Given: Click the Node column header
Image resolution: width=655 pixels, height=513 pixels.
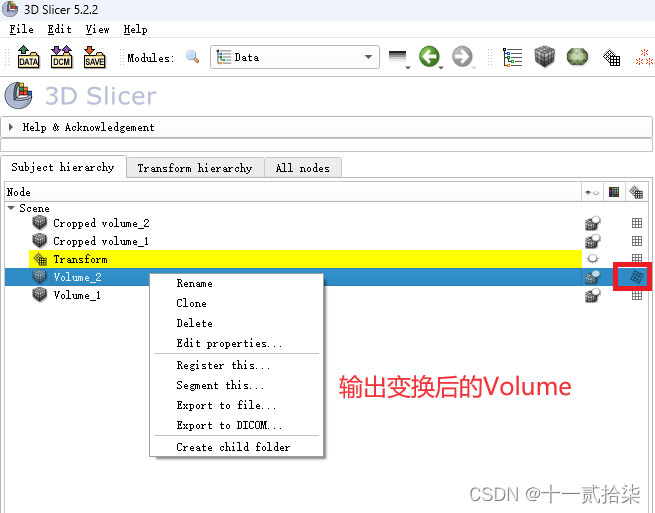Looking at the screenshot, I should (x=293, y=192).
